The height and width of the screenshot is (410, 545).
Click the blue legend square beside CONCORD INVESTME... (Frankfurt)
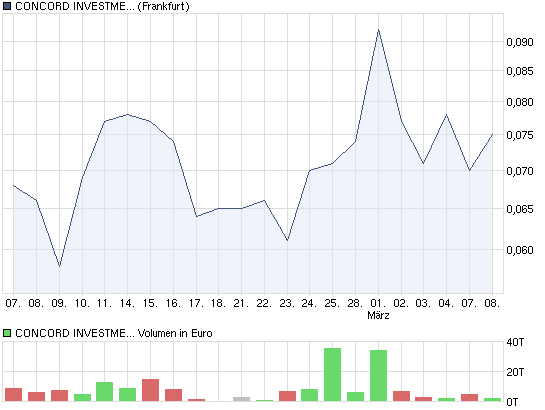(7, 6)
